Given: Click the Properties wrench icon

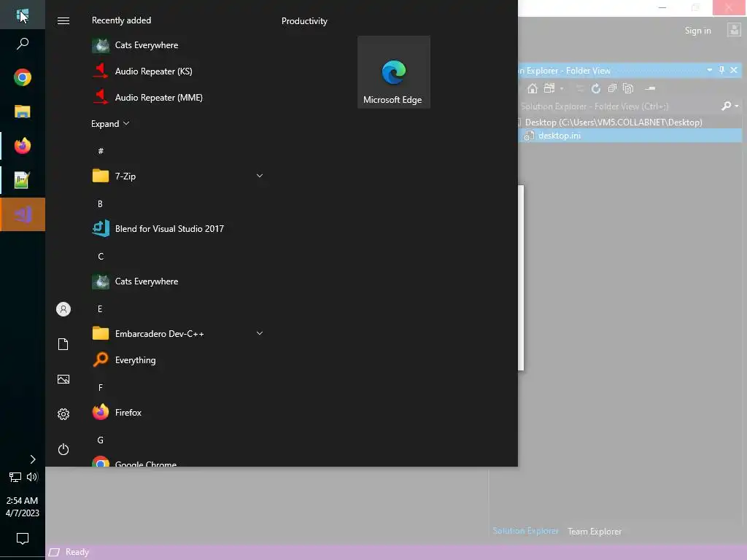Looking at the screenshot, I should 650,88.
